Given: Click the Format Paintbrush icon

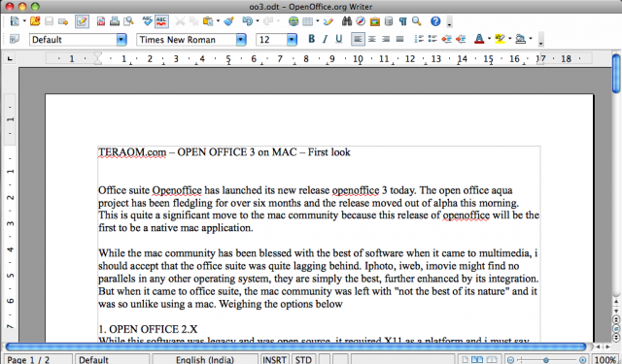Looking at the screenshot, I should [x=228, y=21].
